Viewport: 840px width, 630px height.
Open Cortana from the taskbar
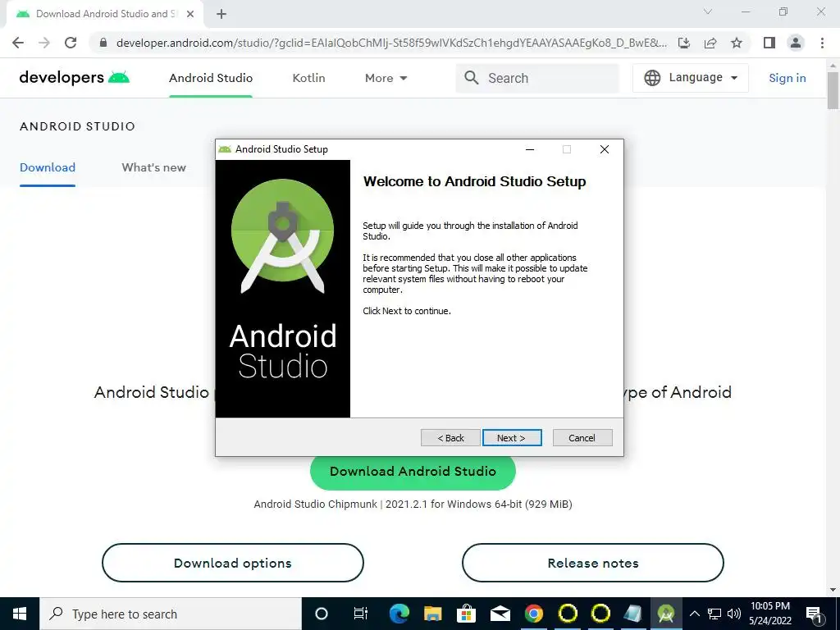(322, 614)
